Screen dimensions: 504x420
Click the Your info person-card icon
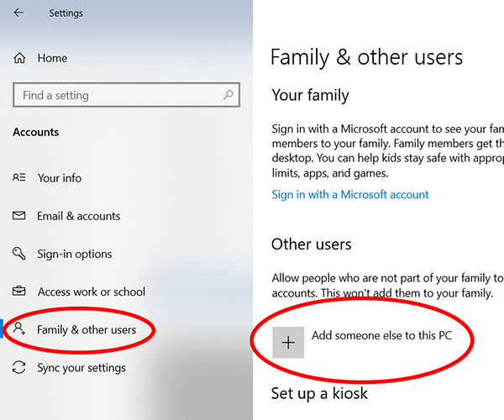point(19,178)
